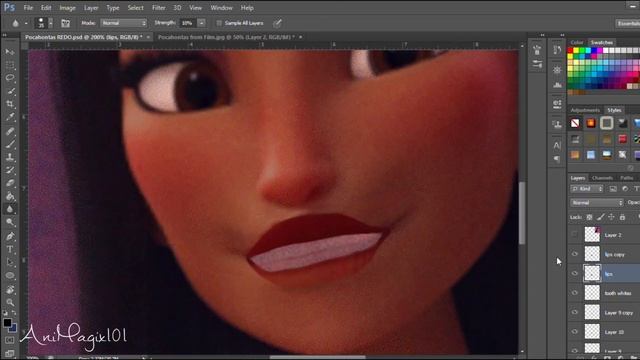Image resolution: width=640 pixels, height=360 pixels.
Task: Open the layer blend mode dropdown
Action: pyautogui.click(x=597, y=202)
